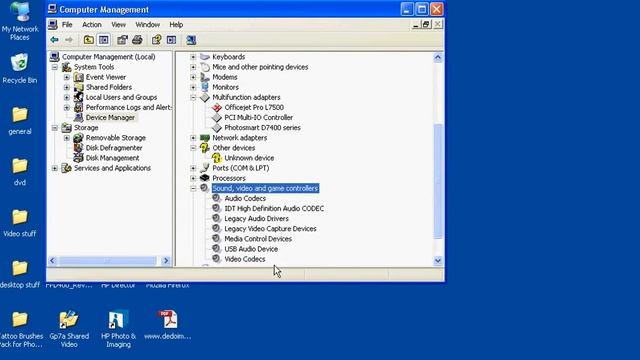
Task: Select Disk Defragmenter in the tree
Action: (114, 148)
